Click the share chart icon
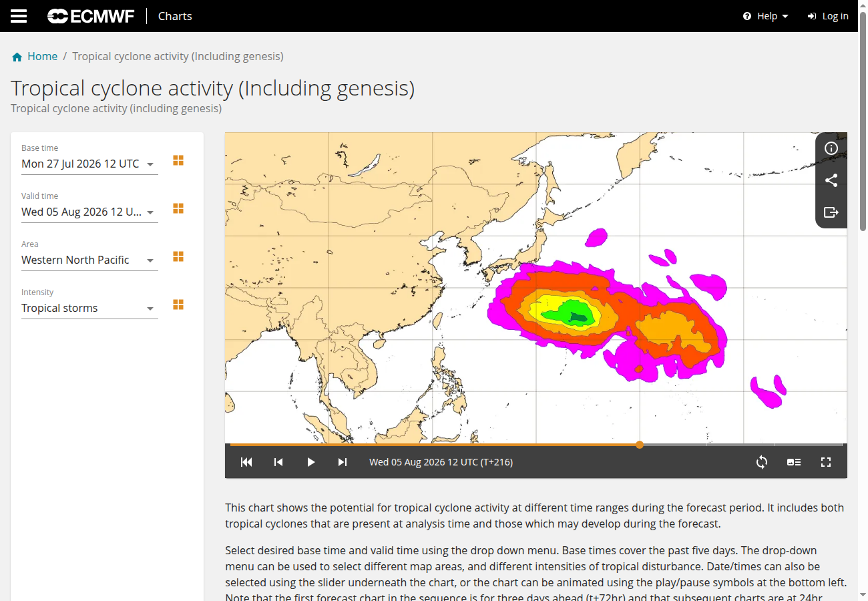This screenshot has height=601, width=868. [831, 180]
